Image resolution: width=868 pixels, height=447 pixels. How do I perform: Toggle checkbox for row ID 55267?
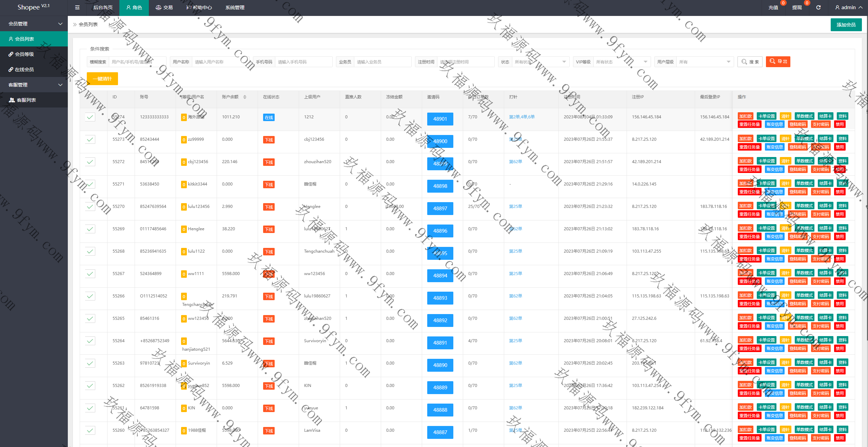coord(90,274)
